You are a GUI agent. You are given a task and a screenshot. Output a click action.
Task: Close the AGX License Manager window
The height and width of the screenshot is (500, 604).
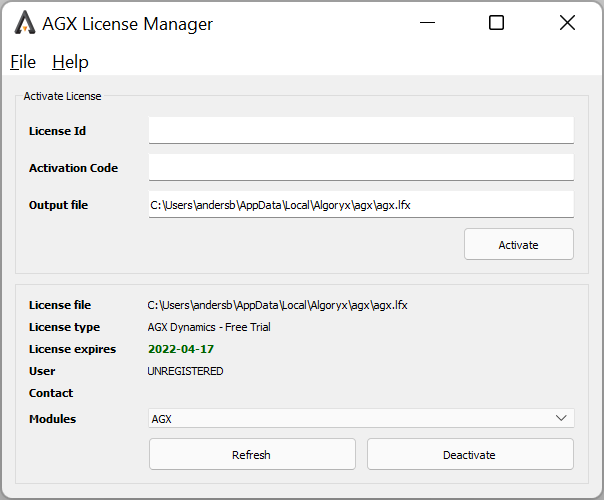click(x=567, y=23)
